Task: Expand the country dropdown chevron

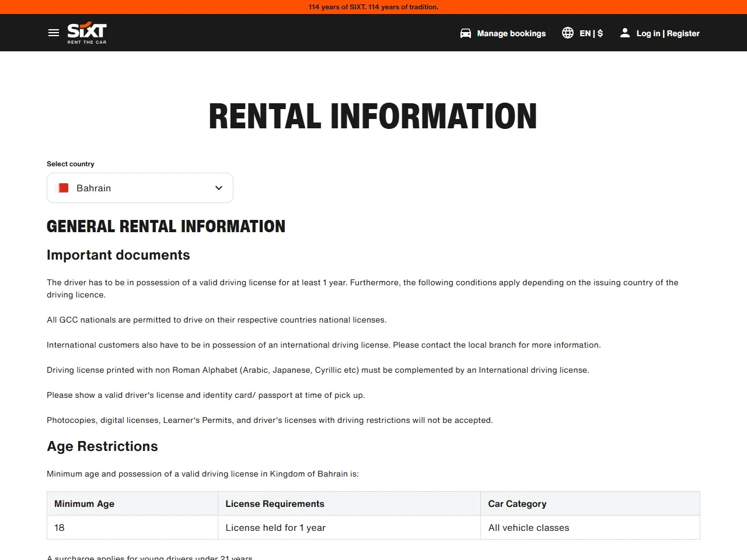Action: pos(219,188)
